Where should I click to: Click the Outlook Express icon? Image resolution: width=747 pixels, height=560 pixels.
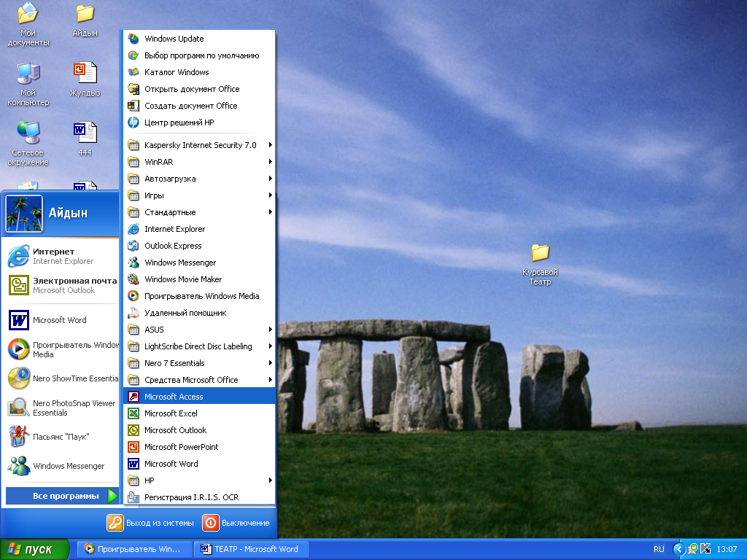[x=133, y=246]
